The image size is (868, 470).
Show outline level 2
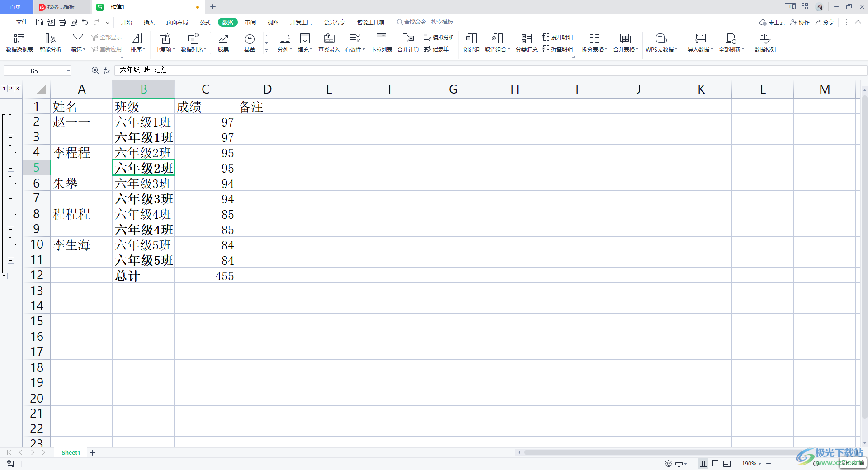click(11, 89)
